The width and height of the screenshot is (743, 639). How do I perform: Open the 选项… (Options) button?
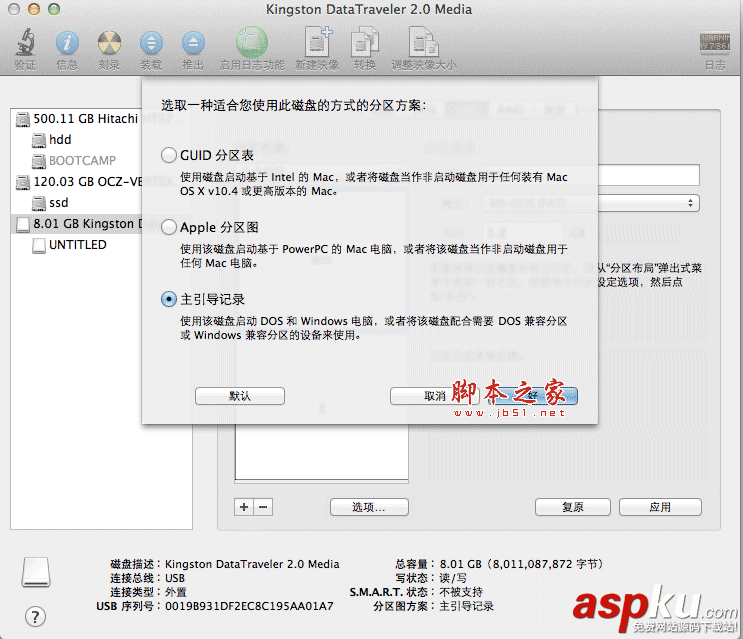click(369, 507)
